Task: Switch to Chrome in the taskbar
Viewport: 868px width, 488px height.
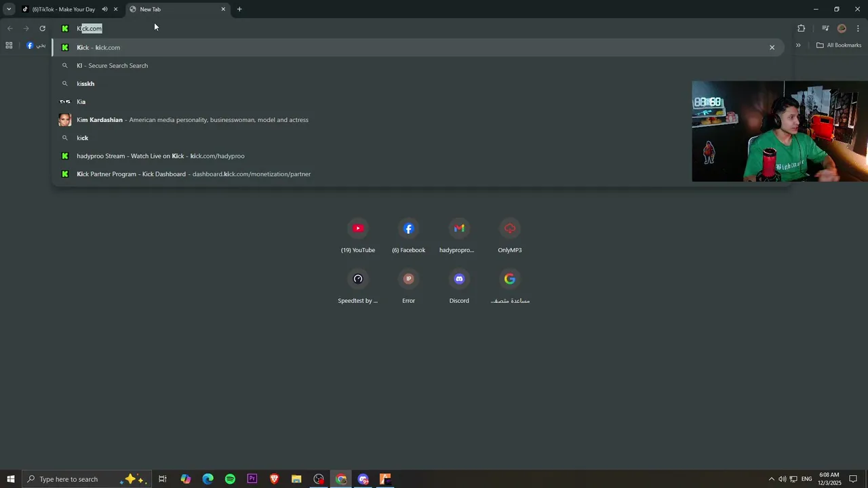Action: tap(341, 479)
